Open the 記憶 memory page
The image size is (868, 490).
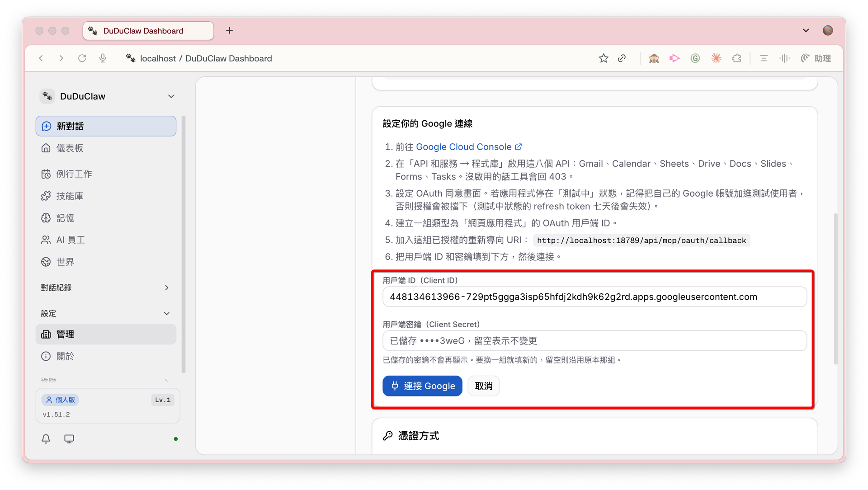point(106,218)
